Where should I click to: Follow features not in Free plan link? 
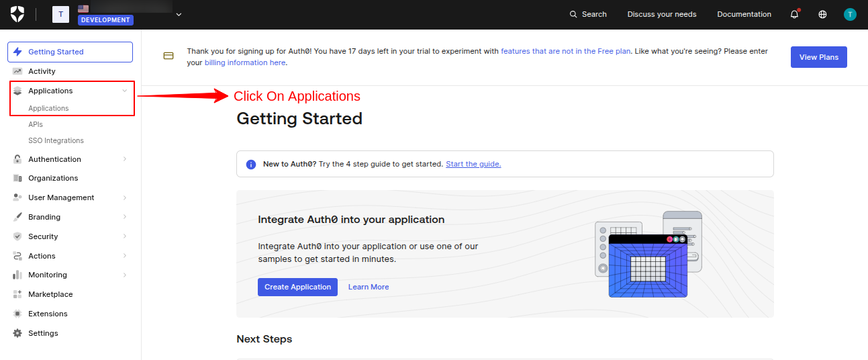tap(565, 51)
